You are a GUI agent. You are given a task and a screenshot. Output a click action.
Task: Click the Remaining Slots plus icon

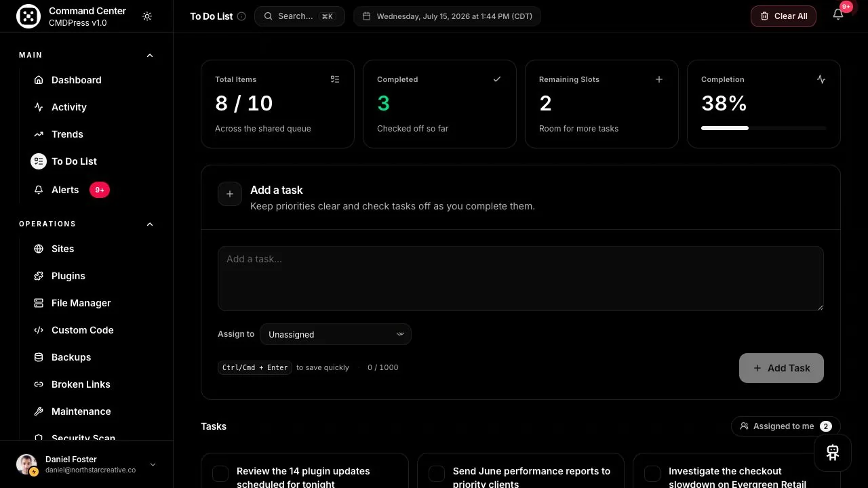pyautogui.click(x=659, y=79)
